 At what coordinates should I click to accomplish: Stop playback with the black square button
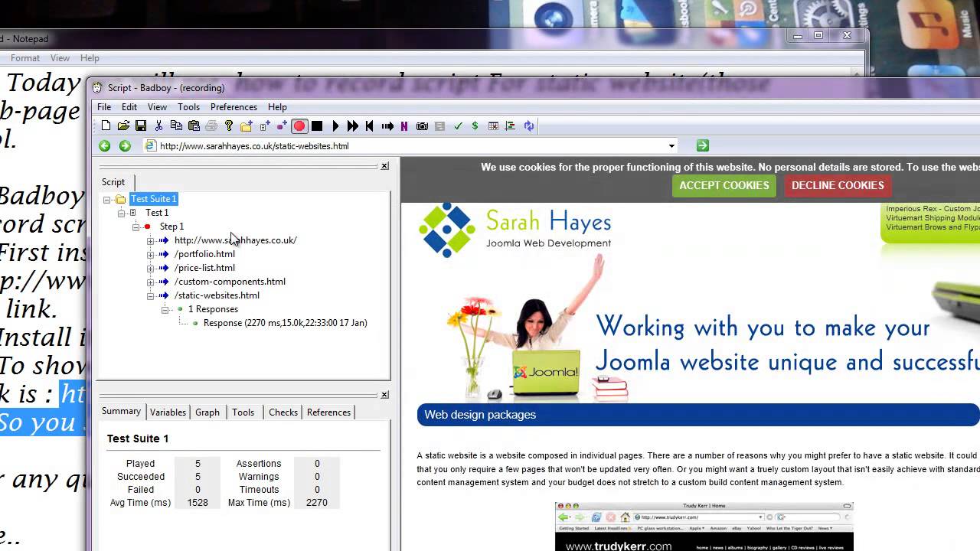tap(317, 126)
